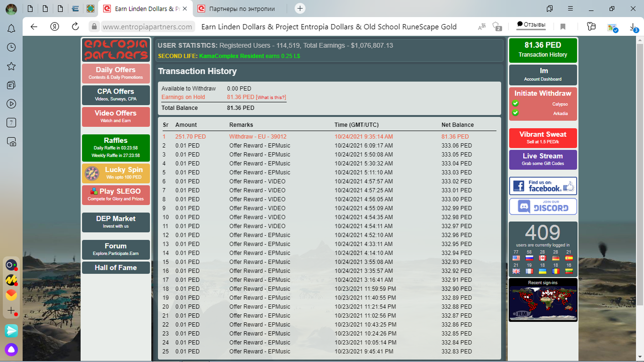Open the favorites star in the sidebar

[11, 66]
